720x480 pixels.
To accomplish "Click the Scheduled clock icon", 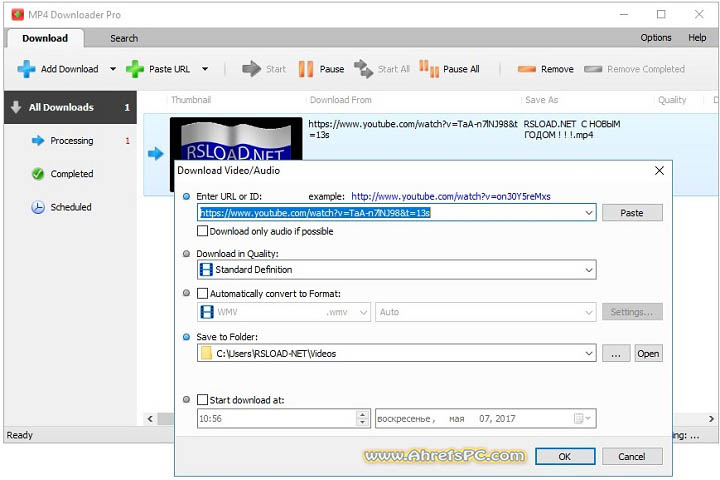I will pos(38,207).
